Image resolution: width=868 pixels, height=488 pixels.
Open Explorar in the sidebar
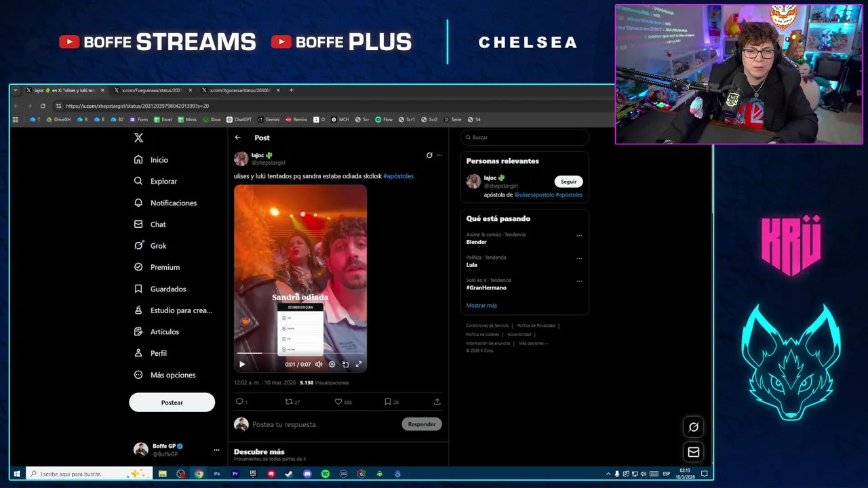[x=155, y=181]
